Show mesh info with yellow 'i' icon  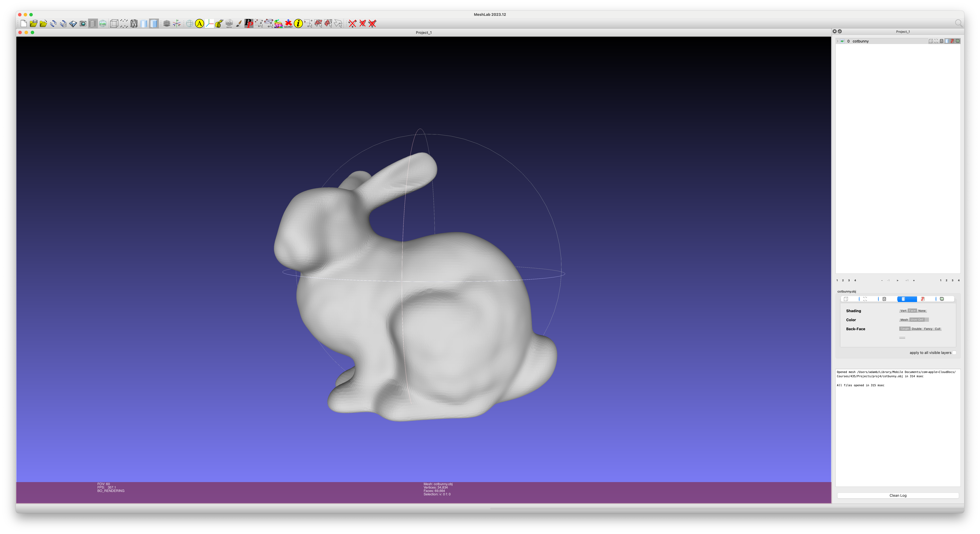[x=298, y=24]
